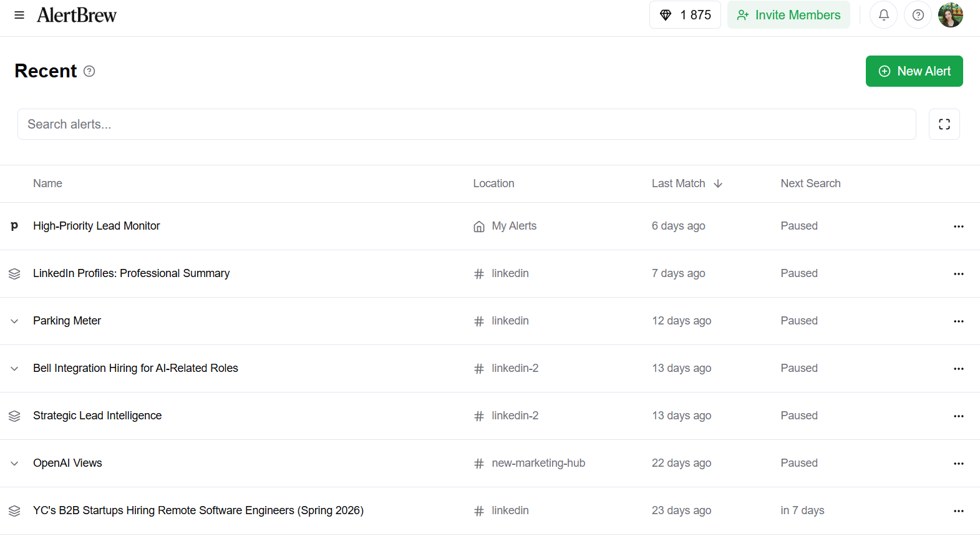Viewport: 980px width, 541px height.
Task: Click Paused status for OpenAI Views
Action: (799, 463)
